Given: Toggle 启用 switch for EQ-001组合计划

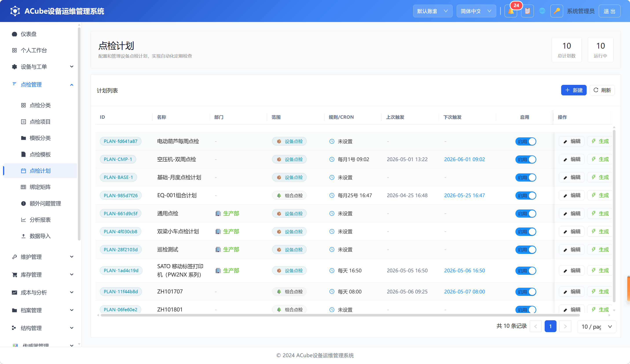Looking at the screenshot, I should pos(526,195).
